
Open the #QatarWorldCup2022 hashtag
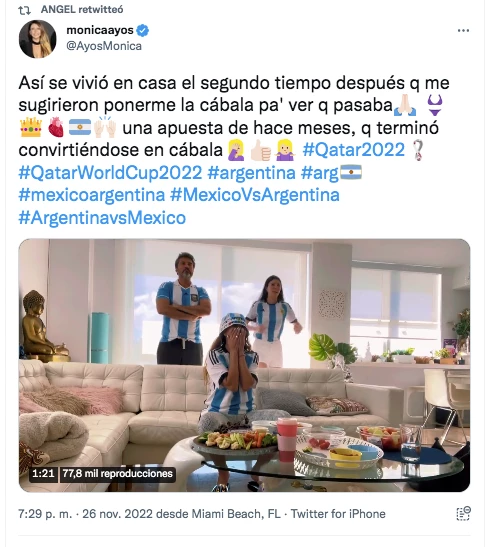pos(110,173)
